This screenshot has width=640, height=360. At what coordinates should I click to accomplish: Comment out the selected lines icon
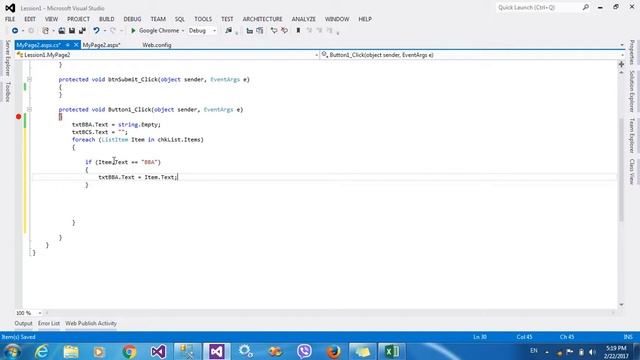coord(274,31)
